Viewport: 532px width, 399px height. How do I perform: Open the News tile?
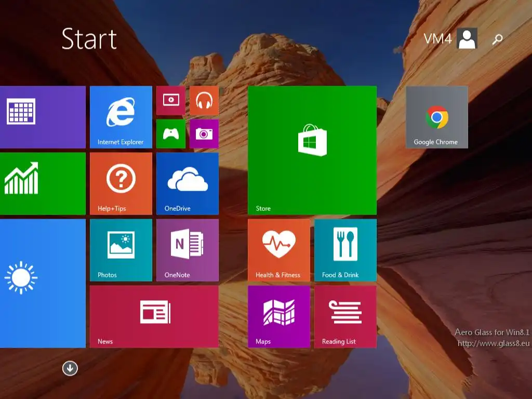coord(154,316)
